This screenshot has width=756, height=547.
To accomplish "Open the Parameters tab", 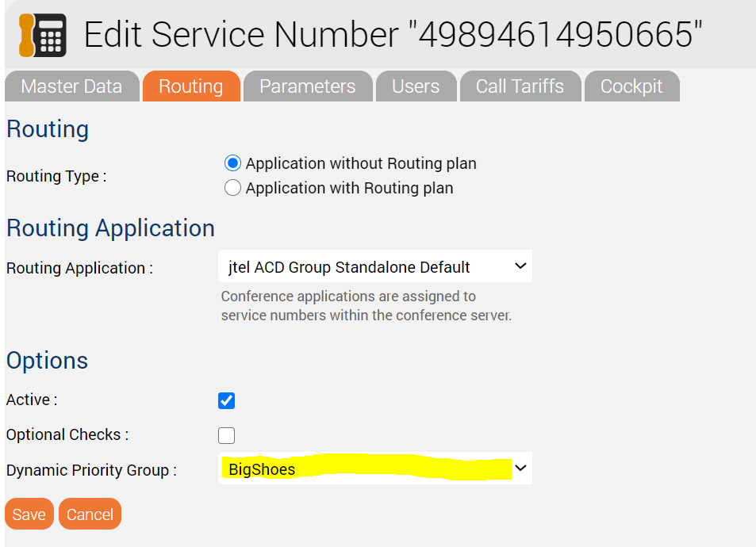I will 308,86.
